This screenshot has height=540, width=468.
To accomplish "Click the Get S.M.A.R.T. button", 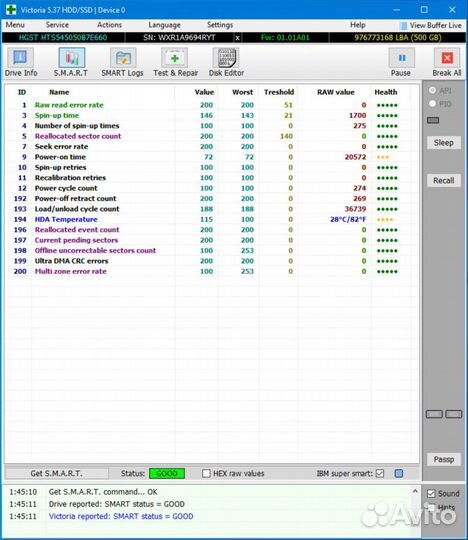I will (x=56, y=474).
